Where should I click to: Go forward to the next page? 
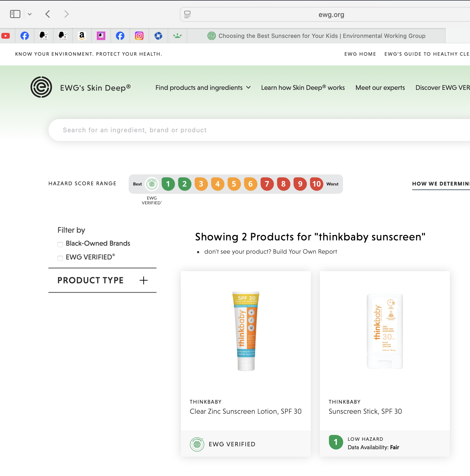(66, 14)
